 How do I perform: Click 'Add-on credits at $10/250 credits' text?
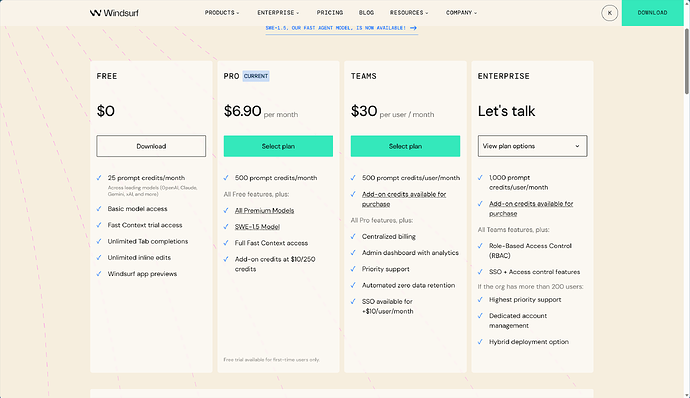pyautogui.click(x=275, y=264)
